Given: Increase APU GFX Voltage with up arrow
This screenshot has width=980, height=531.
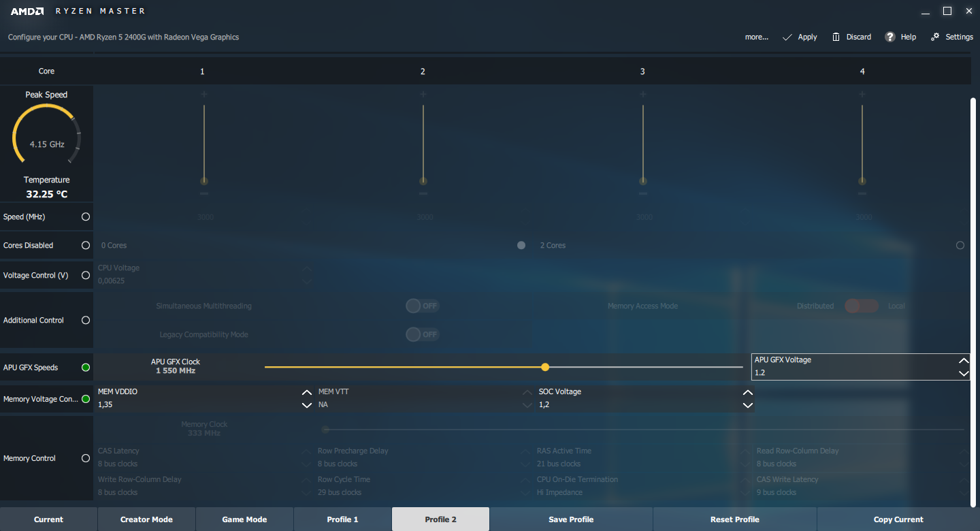Looking at the screenshot, I should 964,360.
